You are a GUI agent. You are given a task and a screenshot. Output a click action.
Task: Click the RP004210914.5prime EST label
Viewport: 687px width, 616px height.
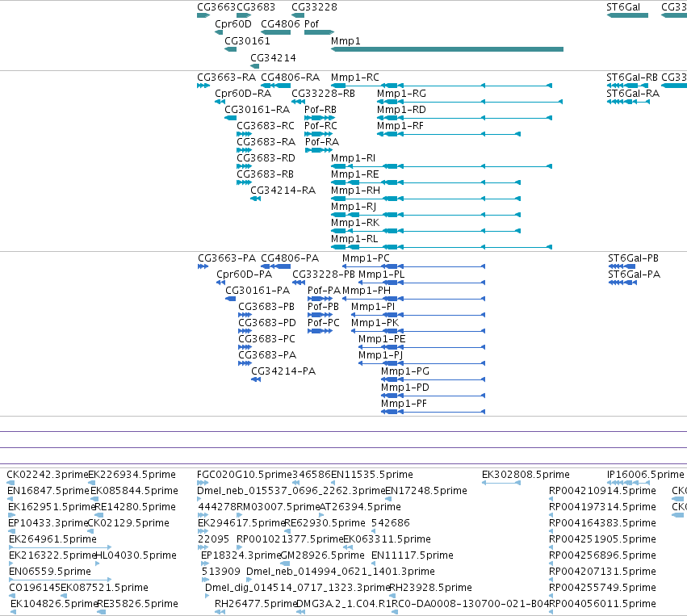[x=602, y=491]
